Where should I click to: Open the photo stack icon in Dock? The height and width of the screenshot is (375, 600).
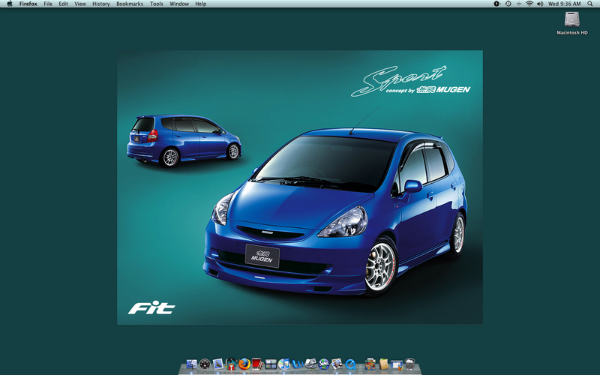[x=337, y=364]
